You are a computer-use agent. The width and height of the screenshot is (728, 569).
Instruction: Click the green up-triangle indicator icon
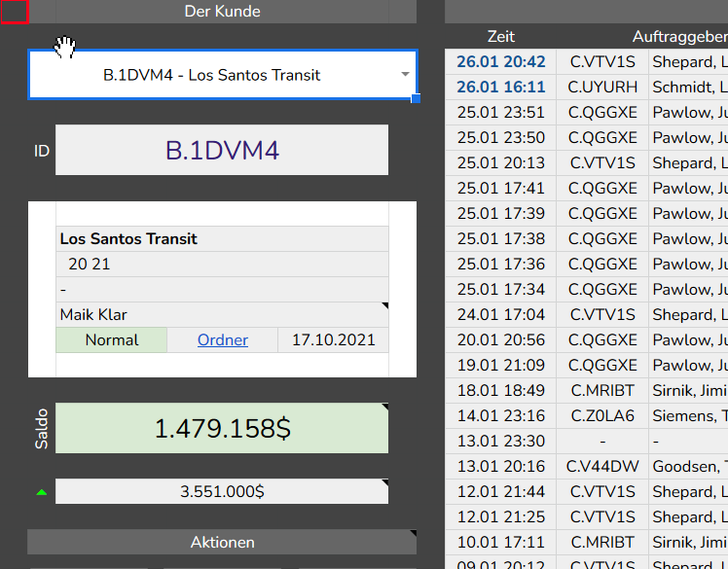41,492
